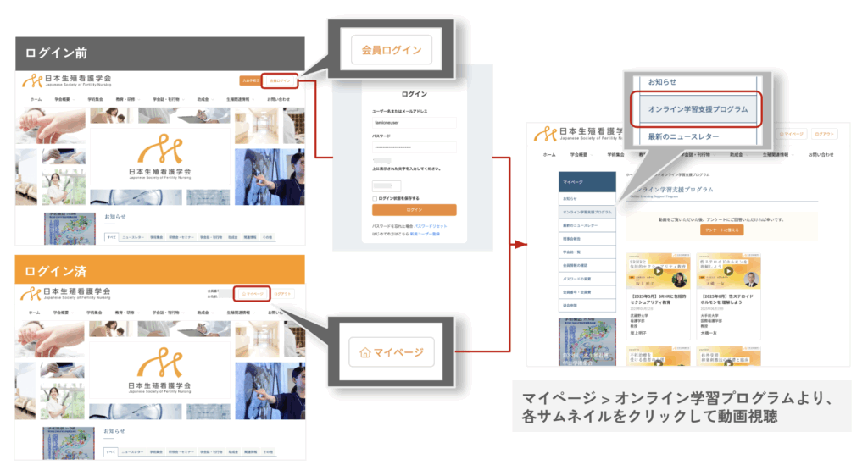Click the enlarged 会員ログイン callout button

pos(392,50)
